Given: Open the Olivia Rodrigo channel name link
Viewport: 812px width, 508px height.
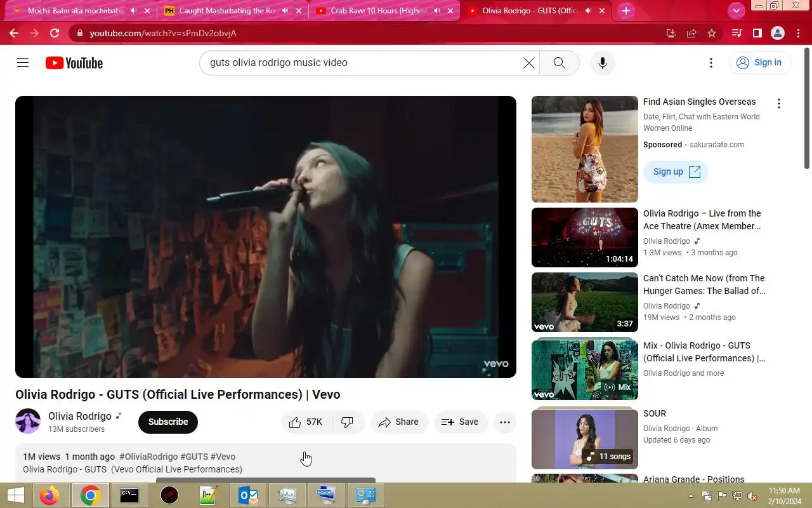Looking at the screenshot, I should [80, 416].
